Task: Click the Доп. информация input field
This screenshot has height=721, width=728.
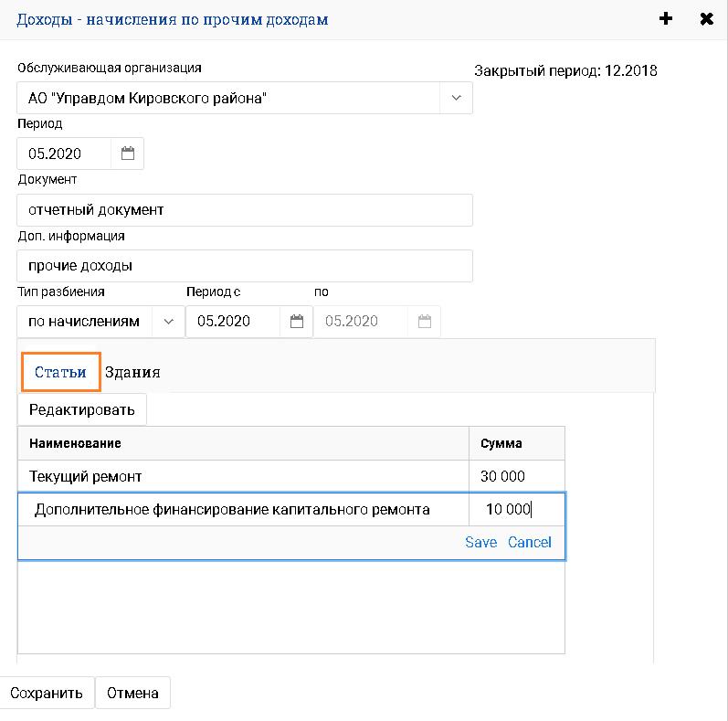Action: click(245, 266)
